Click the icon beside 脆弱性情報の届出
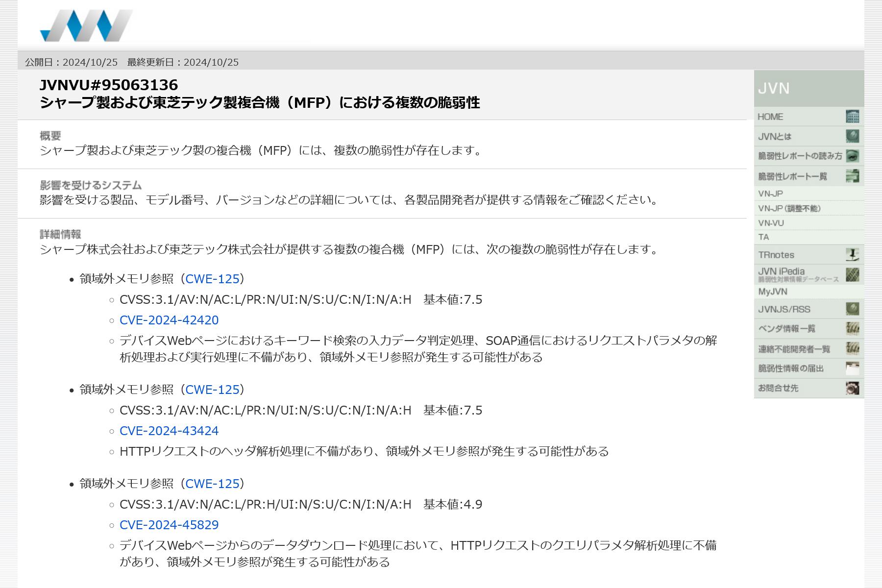The height and width of the screenshot is (588, 882). point(853,368)
